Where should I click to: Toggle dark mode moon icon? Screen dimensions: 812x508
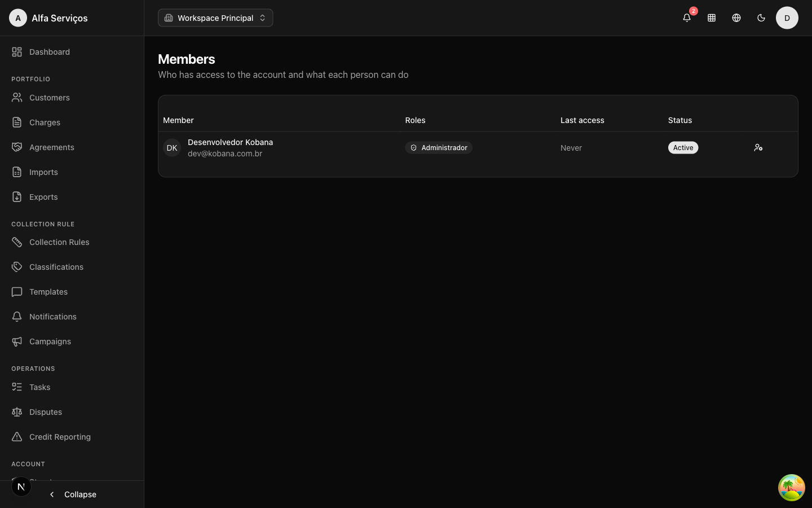tap(761, 17)
